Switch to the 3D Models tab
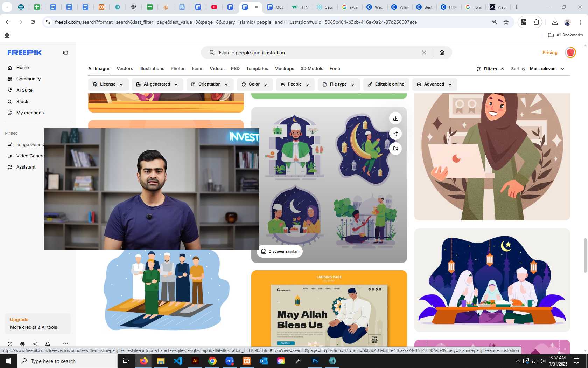This screenshot has width=588, height=368. 312,69
